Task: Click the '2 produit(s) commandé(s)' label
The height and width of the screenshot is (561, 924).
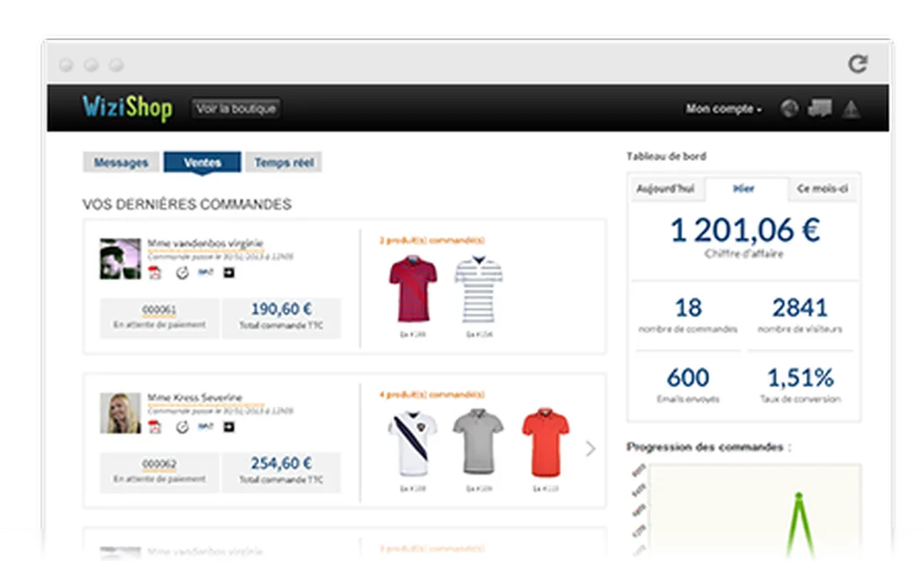Action: (x=432, y=240)
